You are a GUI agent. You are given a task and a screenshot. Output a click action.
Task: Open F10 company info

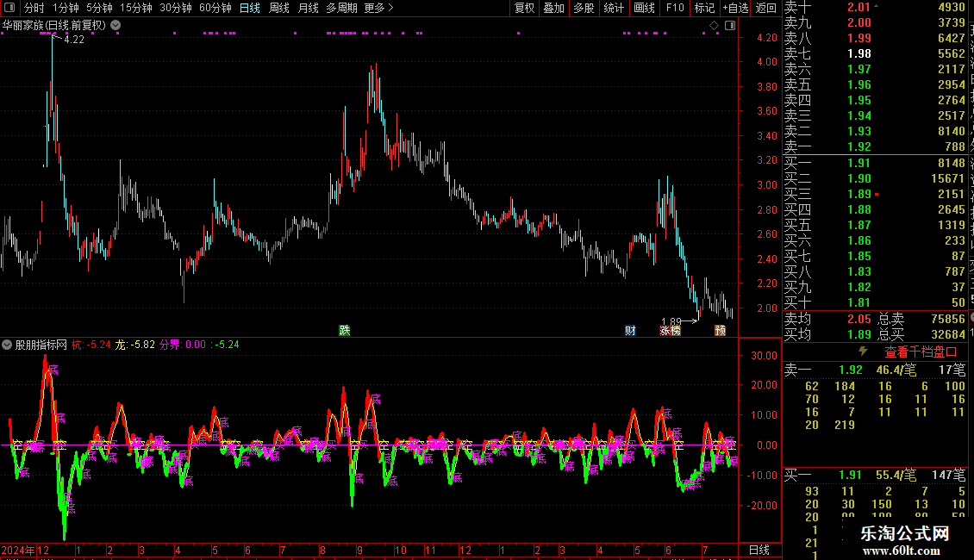[675, 8]
